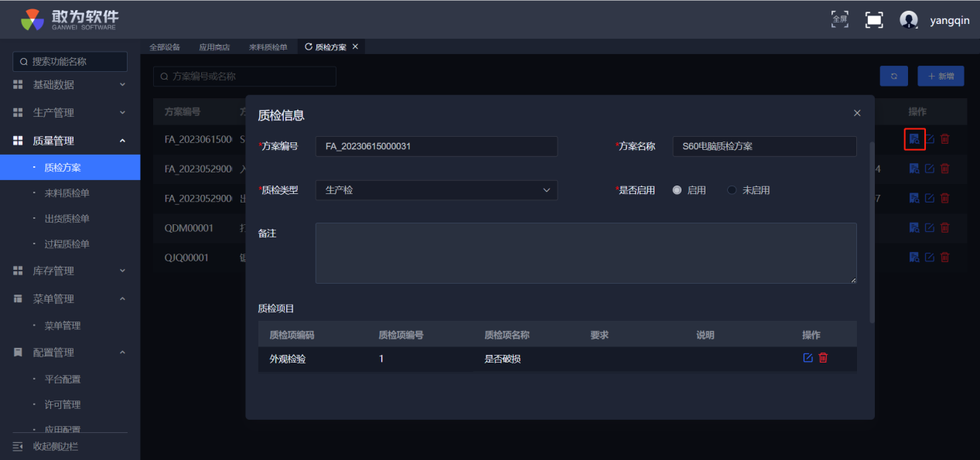Click the 收起侧边栏 collapse icon

[x=18, y=447]
